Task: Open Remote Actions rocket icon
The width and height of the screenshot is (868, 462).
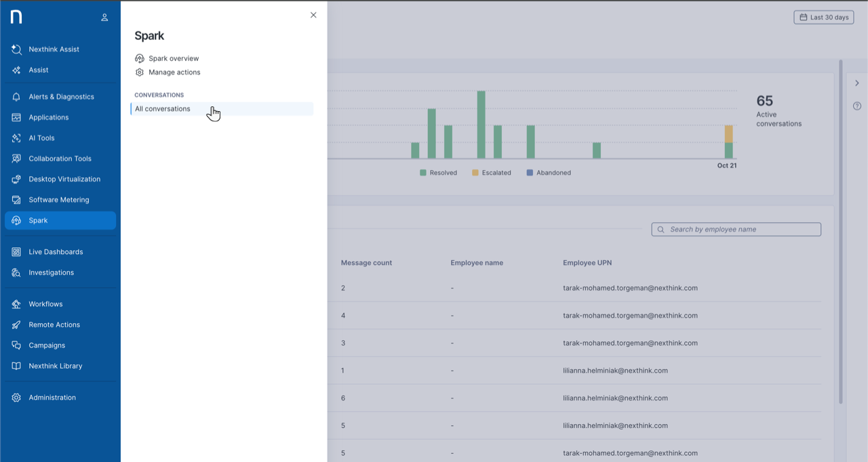Action: [x=16, y=325]
